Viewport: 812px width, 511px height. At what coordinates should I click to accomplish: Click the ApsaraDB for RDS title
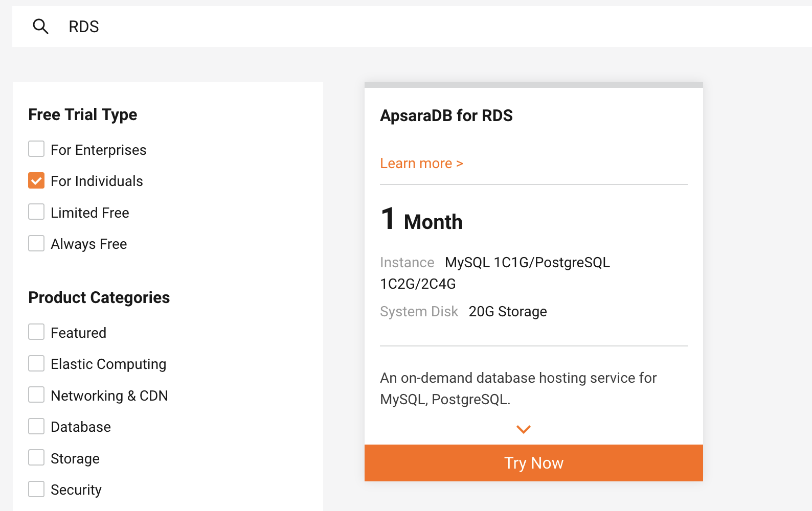click(x=446, y=115)
